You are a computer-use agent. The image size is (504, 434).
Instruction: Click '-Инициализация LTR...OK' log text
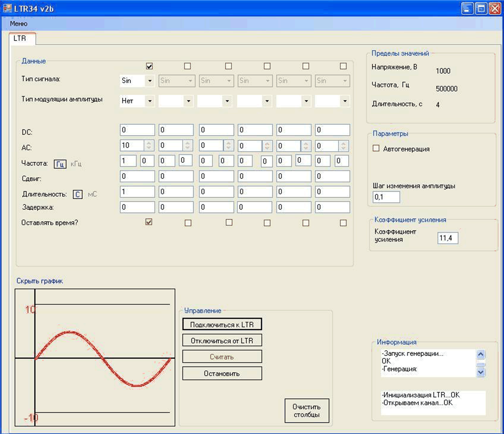click(421, 395)
